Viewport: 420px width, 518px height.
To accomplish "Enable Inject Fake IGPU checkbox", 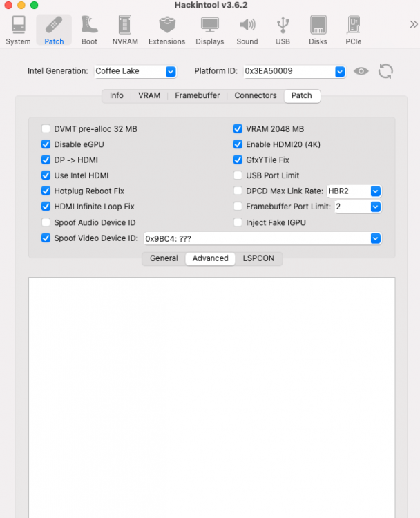I will click(x=238, y=222).
